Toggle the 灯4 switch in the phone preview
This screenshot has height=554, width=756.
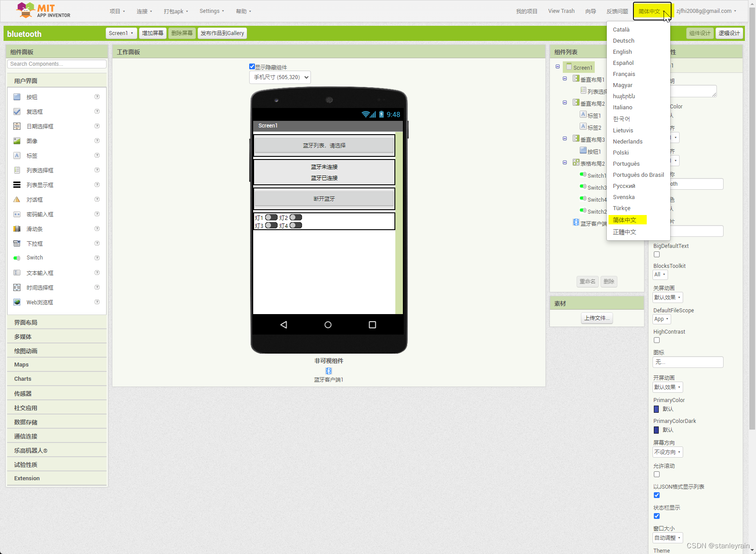(296, 225)
